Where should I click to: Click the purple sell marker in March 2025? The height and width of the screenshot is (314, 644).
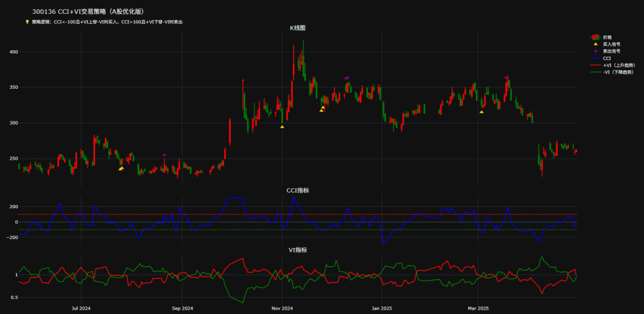(506, 77)
